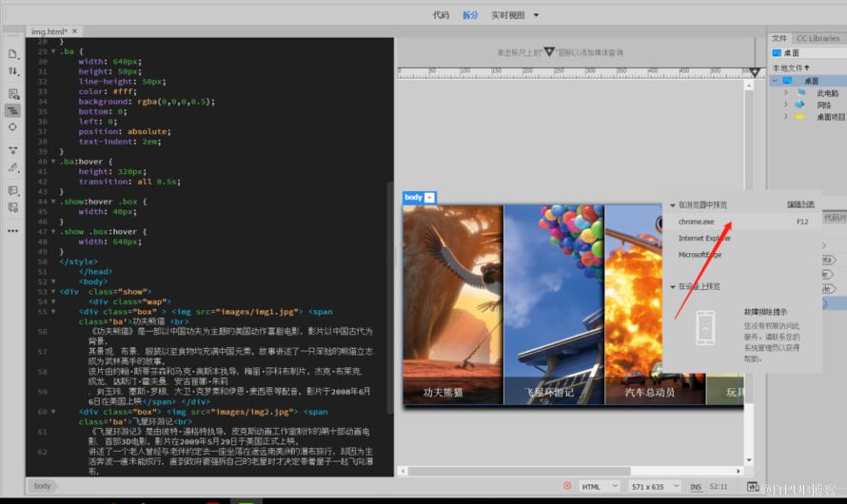Click the body tag options badge icon

coord(429,198)
